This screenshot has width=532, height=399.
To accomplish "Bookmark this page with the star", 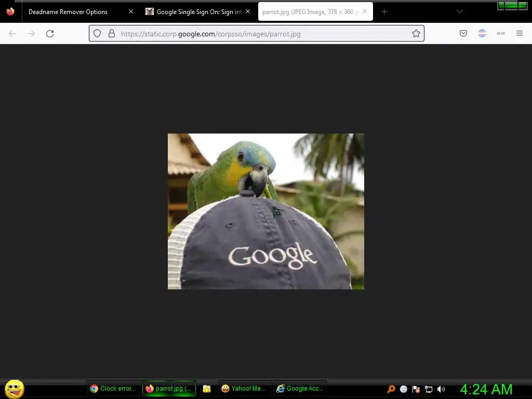I will pos(416,33).
